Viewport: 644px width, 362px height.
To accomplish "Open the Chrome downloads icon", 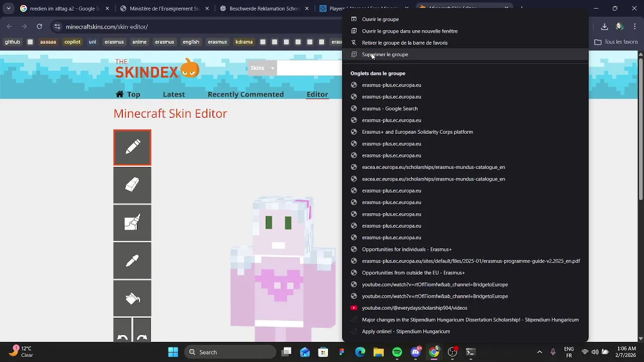I will 605,27.
